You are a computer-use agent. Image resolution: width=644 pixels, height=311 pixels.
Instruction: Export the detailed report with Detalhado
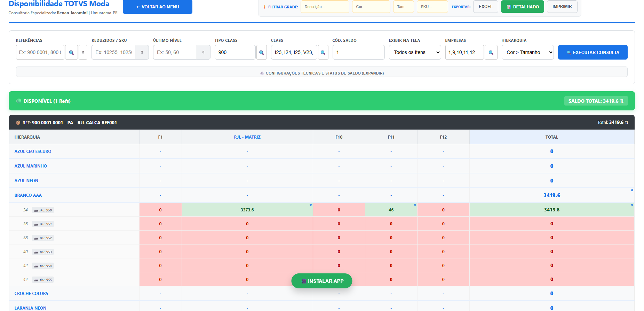click(x=522, y=7)
